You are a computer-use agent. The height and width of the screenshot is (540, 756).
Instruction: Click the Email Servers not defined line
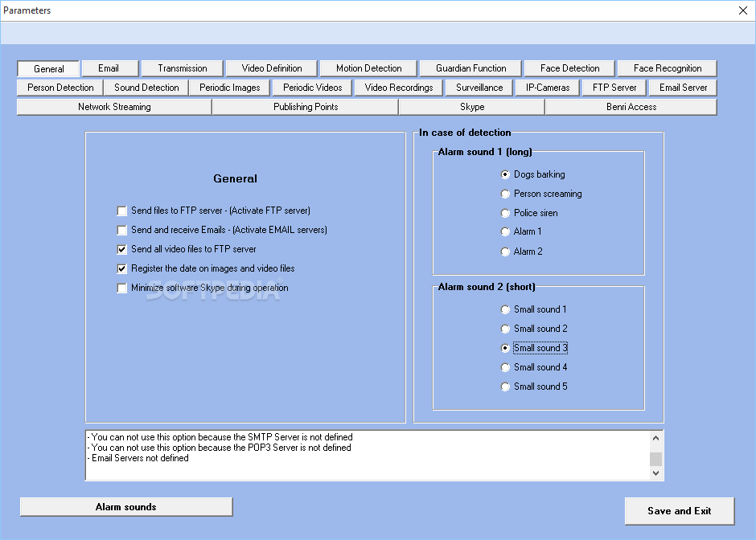pyautogui.click(x=138, y=458)
